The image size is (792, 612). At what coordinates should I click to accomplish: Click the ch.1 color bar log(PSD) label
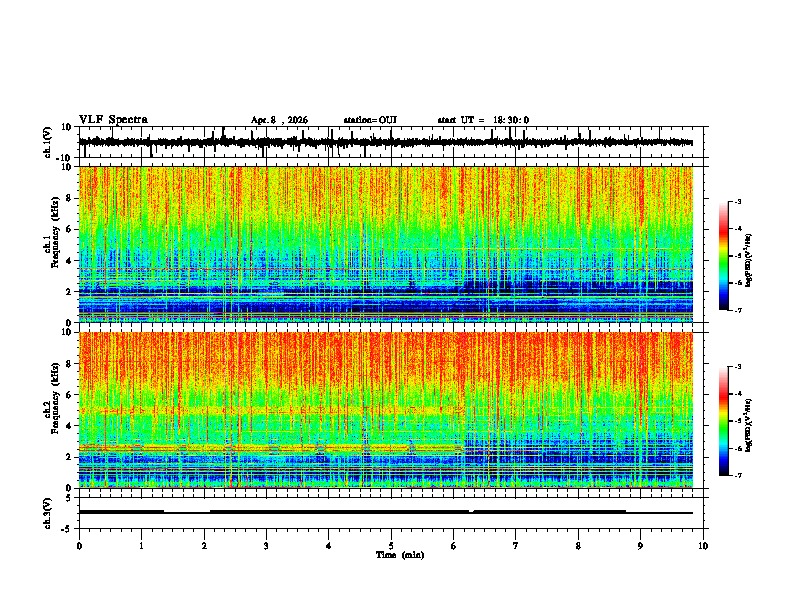749,260
